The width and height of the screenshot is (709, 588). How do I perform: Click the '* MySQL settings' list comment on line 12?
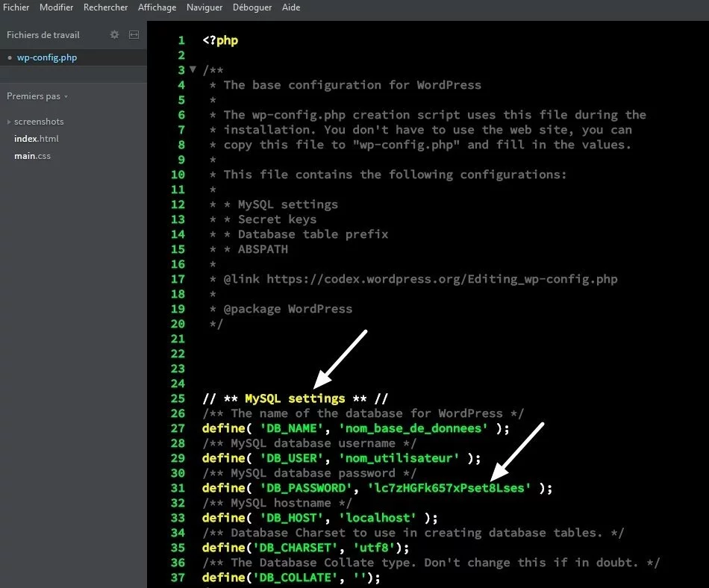click(x=281, y=204)
